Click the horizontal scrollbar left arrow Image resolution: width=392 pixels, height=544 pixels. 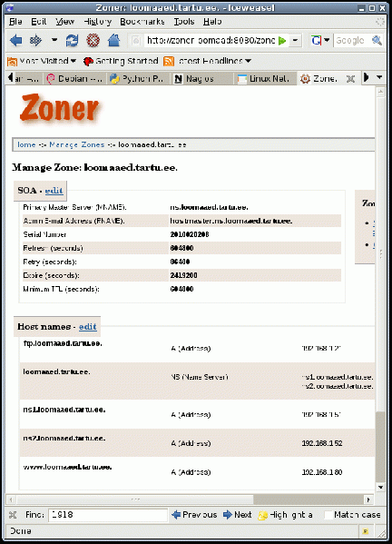tap(11, 499)
